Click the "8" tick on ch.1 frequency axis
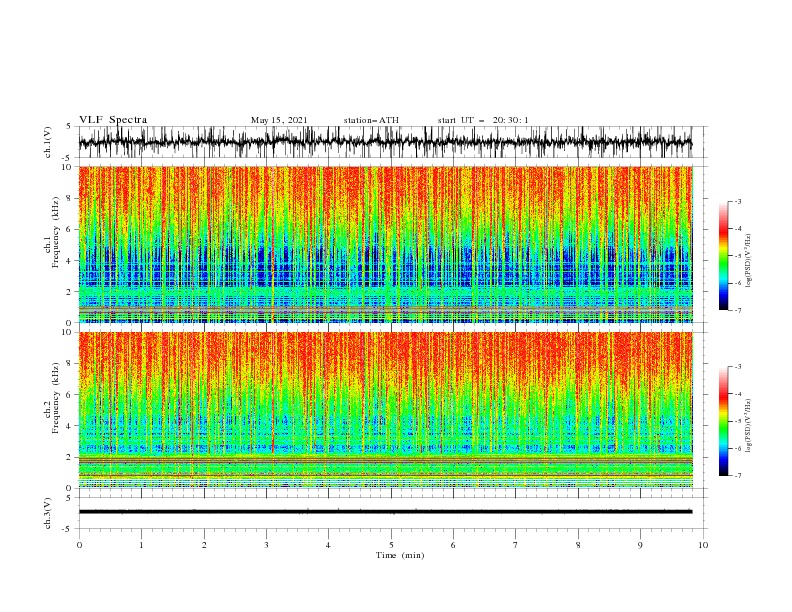The height and width of the screenshot is (612, 792). coord(71,198)
